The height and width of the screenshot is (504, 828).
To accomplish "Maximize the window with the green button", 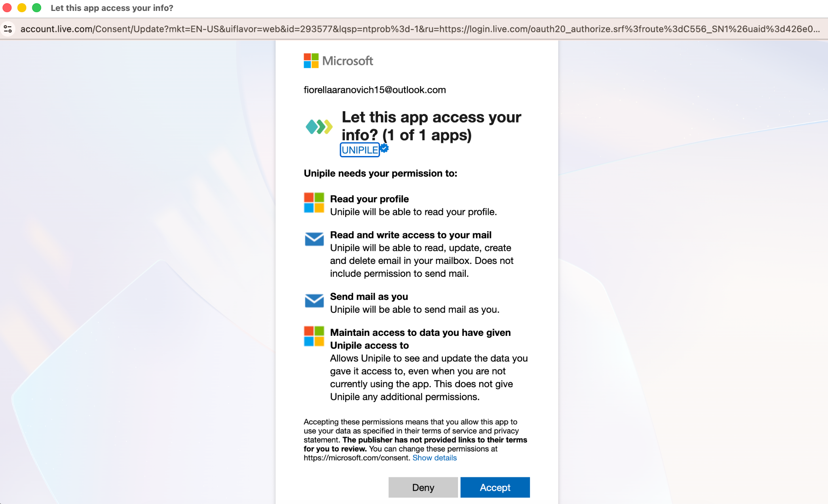I will (x=37, y=8).
